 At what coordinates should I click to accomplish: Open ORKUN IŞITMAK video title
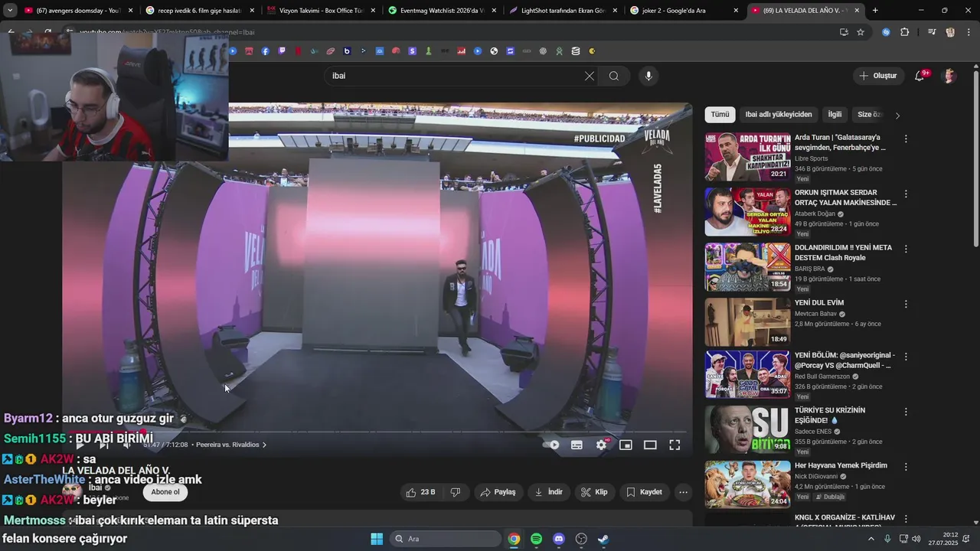(x=845, y=197)
